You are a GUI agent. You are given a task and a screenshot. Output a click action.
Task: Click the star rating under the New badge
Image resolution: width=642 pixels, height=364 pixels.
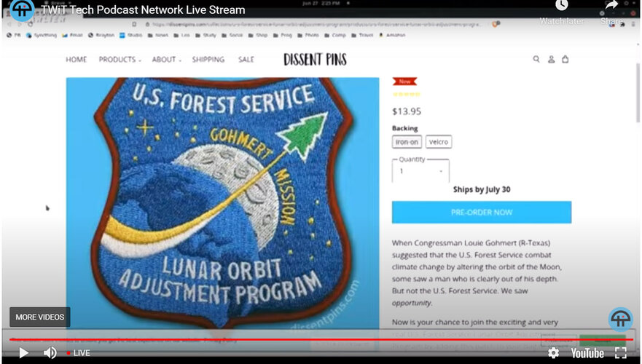click(407, 95)
